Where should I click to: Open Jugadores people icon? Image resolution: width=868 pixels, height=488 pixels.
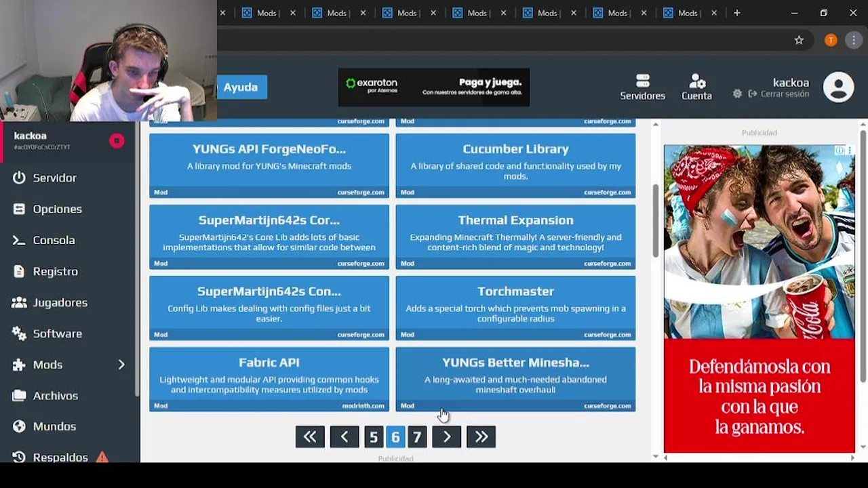[x=19, y=302]
